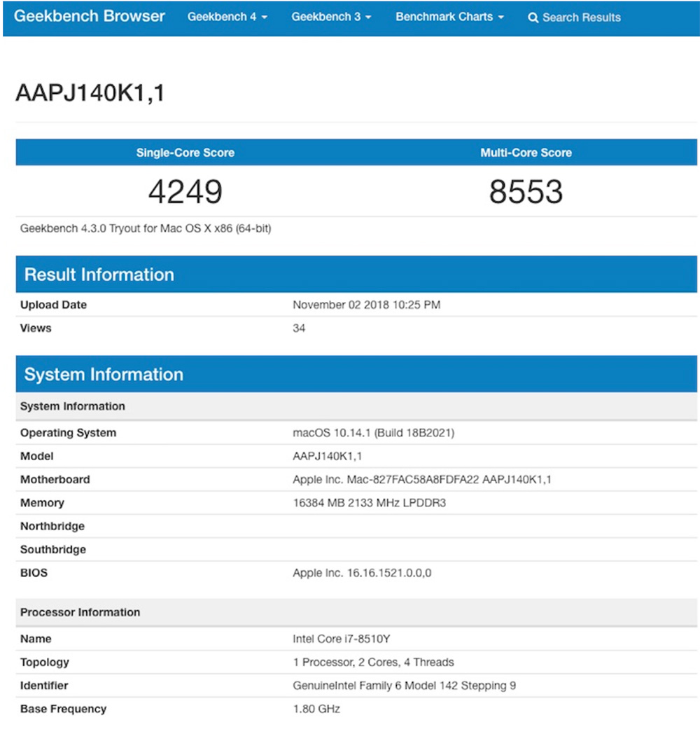Image resolution: width=700 pixels, height=734 pixels.
Task: Open the Search Results text link
Action: pos(581,18)
